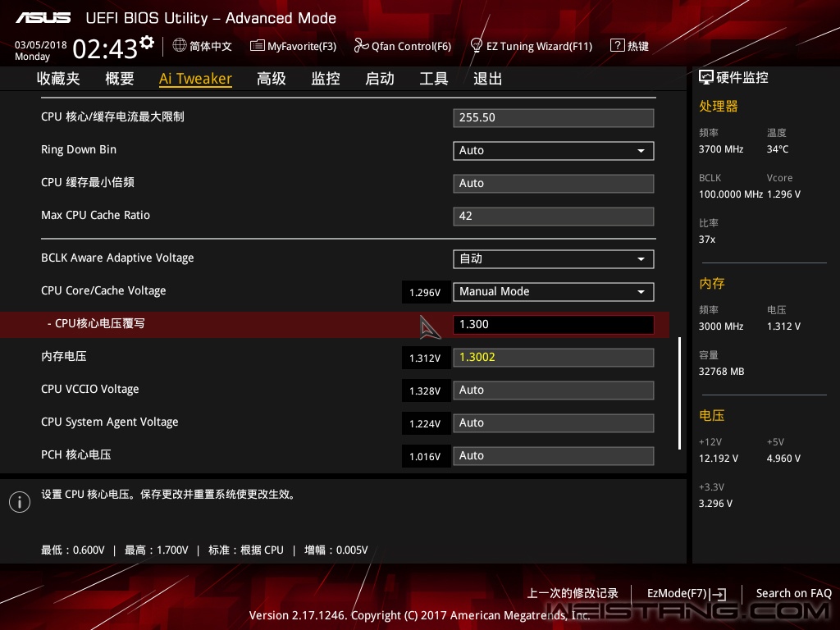Viewport: 840px width, 630px height.
Task: Click CPU System Agent Voltage Auto field
Action: tap(554, 422)
